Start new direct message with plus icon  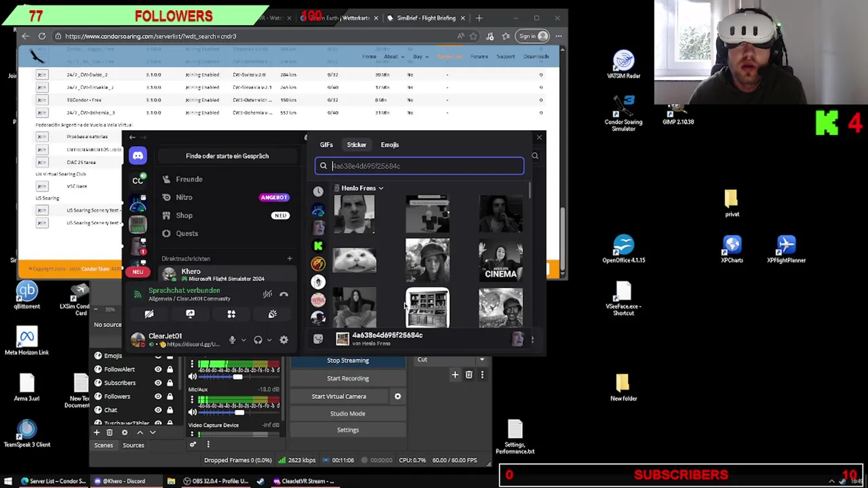tap(290, 258)
